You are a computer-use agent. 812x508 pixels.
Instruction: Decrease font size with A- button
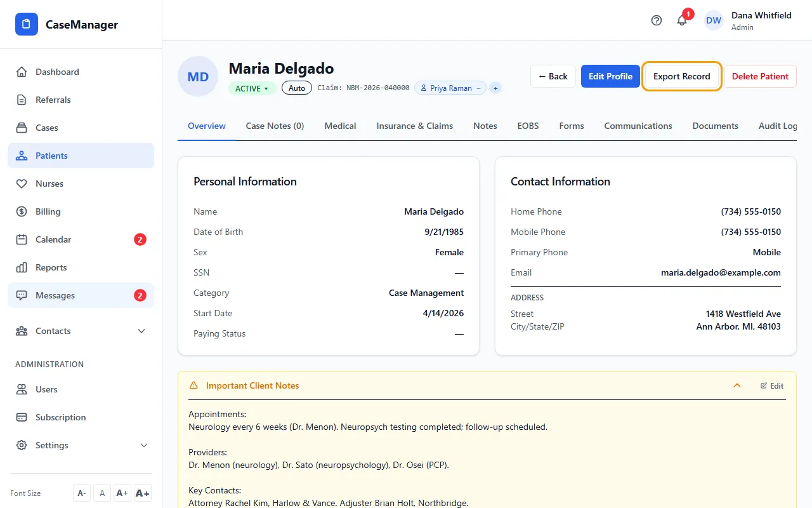pos(81,493)
